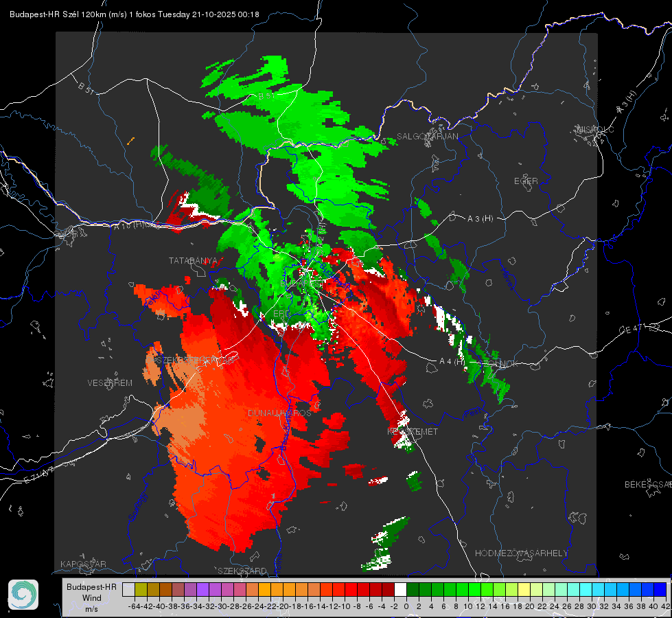
Task: Click the HÓDMEZŐVÁSÁRHELY city label
Action: 521,553
